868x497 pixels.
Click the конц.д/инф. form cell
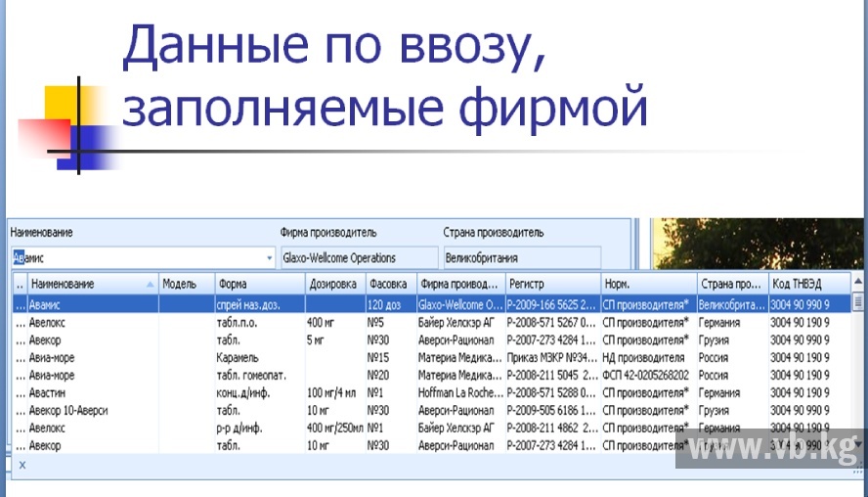[260, 393]
